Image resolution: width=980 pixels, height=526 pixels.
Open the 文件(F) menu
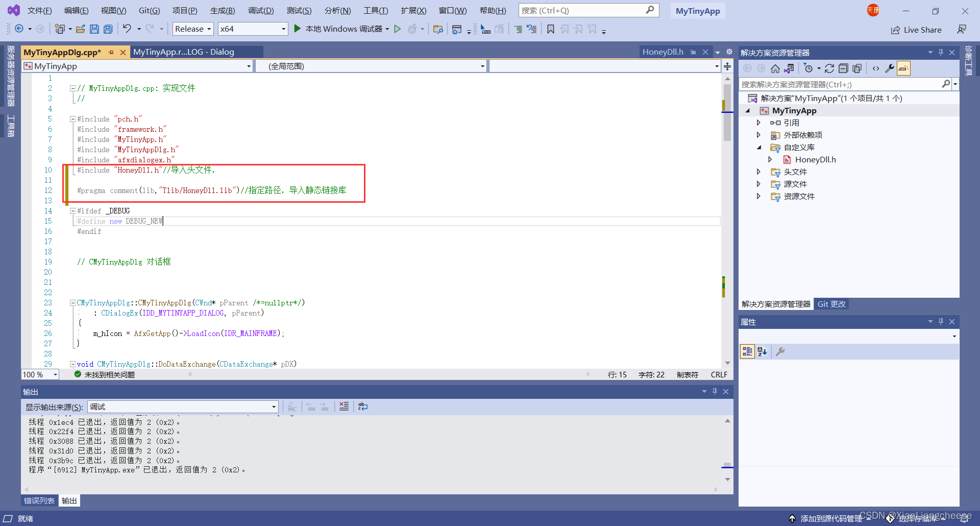pos(39,10)
